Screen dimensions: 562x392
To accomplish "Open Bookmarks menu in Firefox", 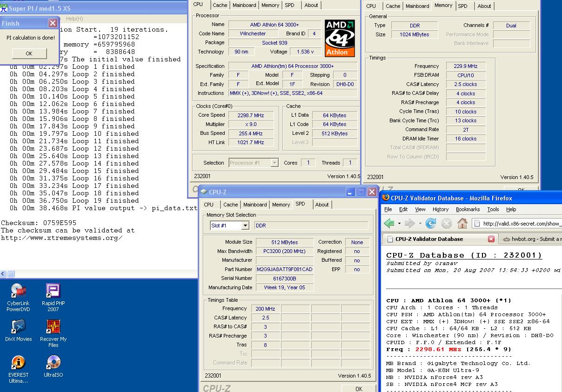I will tap(468, 209).
